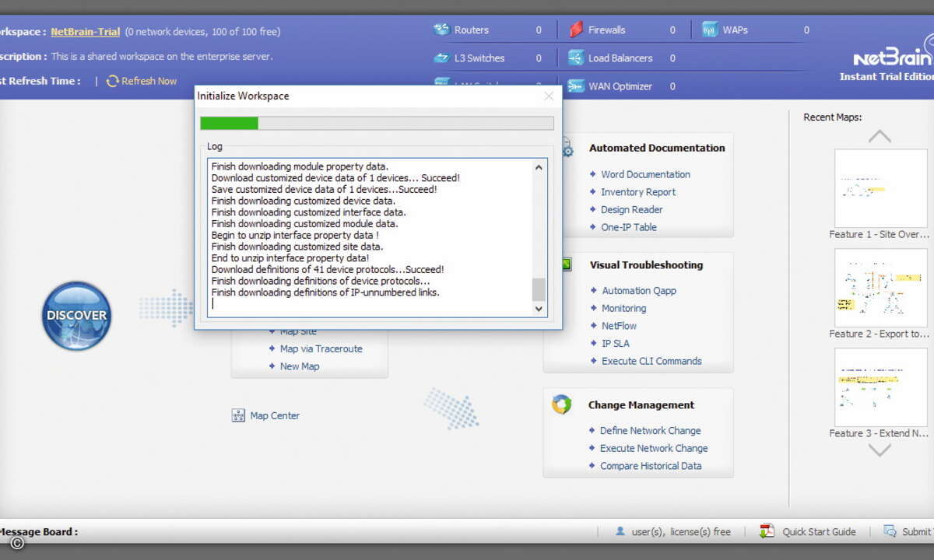Image resolution: width=934 pixels, height=560 pixels.
Task: Open Feature 3 - Extend map thumbnail
Action: [x=880, y=387]
